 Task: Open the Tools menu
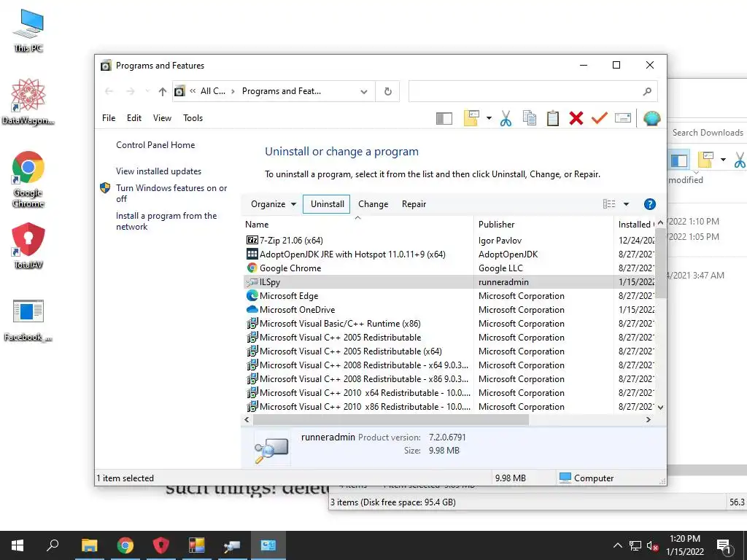[193, 118]
